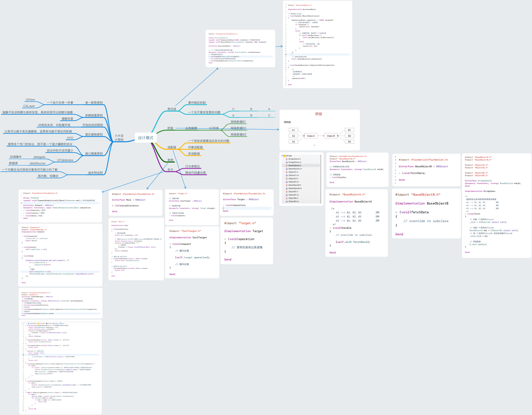Image resolution: width=532 pixels, height=415 pixels.
Task: Collapse the Bridge folder disclosure triangle
Action: (282, 156)
